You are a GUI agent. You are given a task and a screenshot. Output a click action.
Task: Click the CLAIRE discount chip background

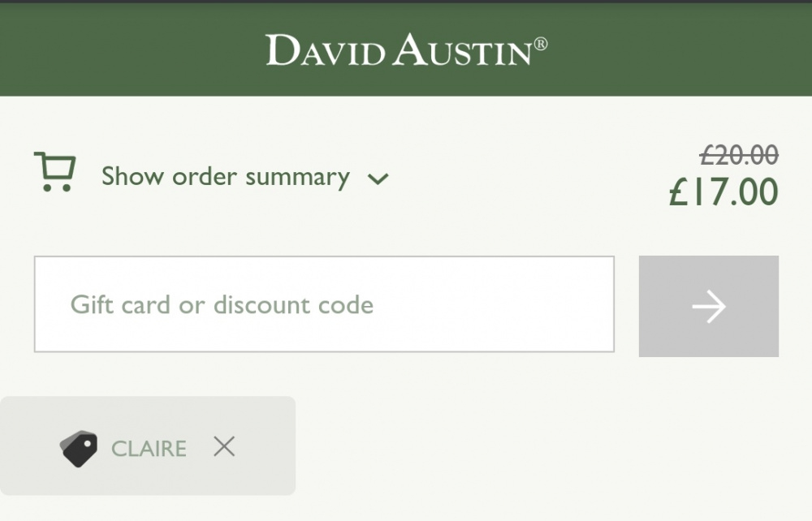click(148, 446)
